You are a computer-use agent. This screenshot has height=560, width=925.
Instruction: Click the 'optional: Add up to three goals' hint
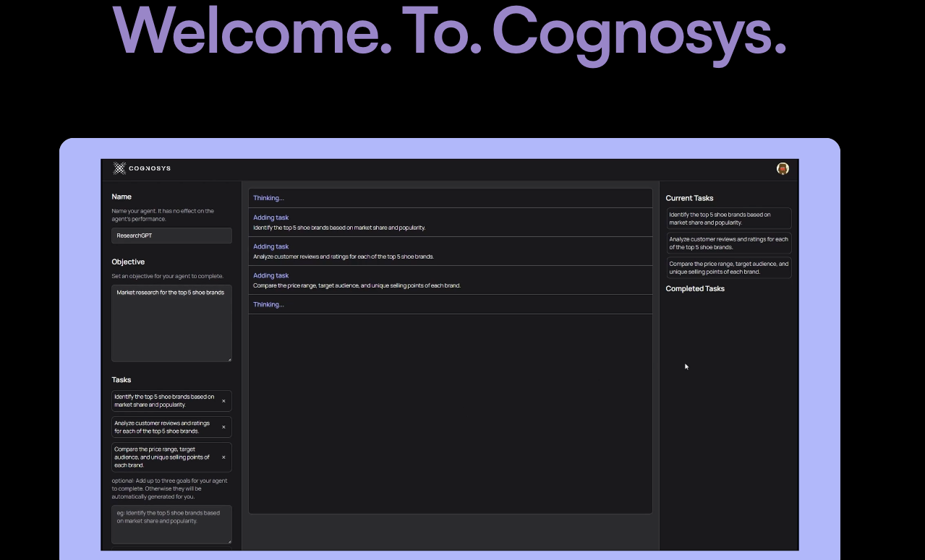(x=169, y=488)
